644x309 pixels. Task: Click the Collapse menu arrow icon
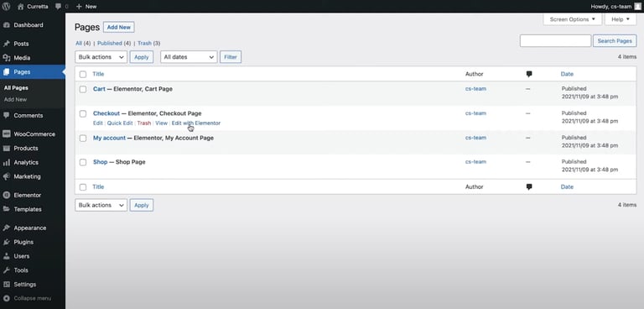7,298
